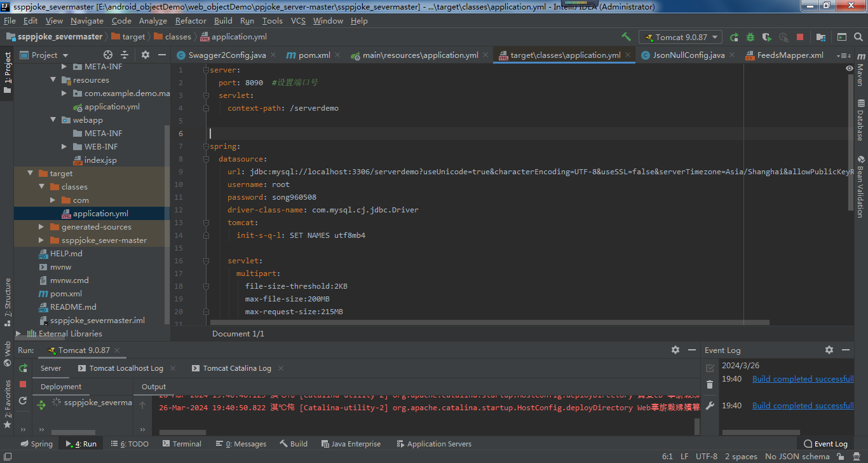The image size is (868, 463).
Task: Open 6: TODO tool window
Action: (130, 444)
